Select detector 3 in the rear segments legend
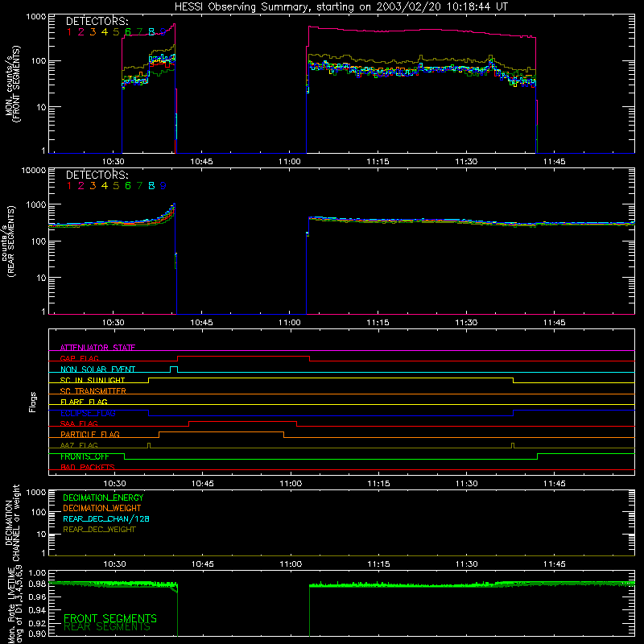 pos(93,186)
